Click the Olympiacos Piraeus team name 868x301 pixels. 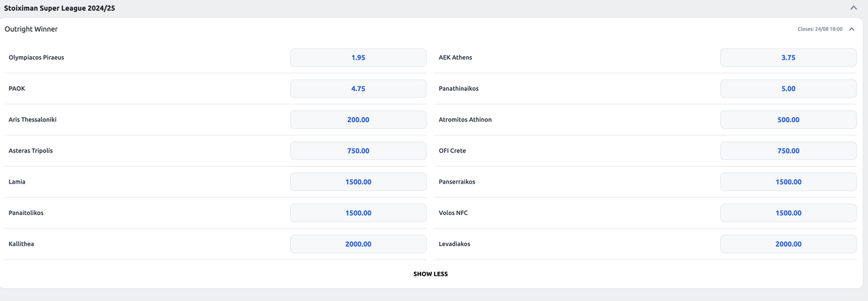37,58
